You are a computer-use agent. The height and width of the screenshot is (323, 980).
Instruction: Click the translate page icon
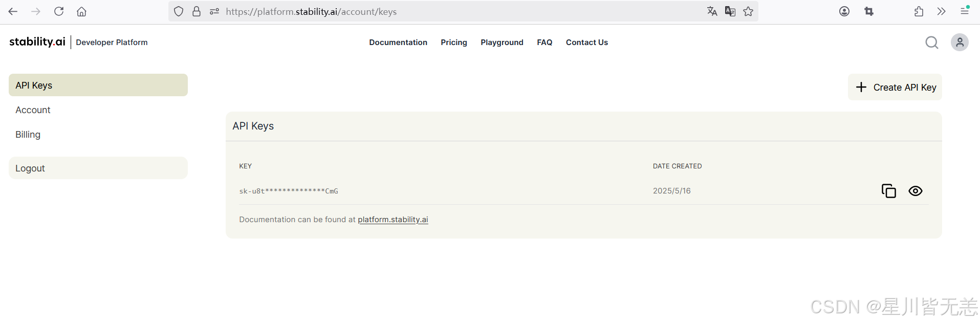(712, 11)
